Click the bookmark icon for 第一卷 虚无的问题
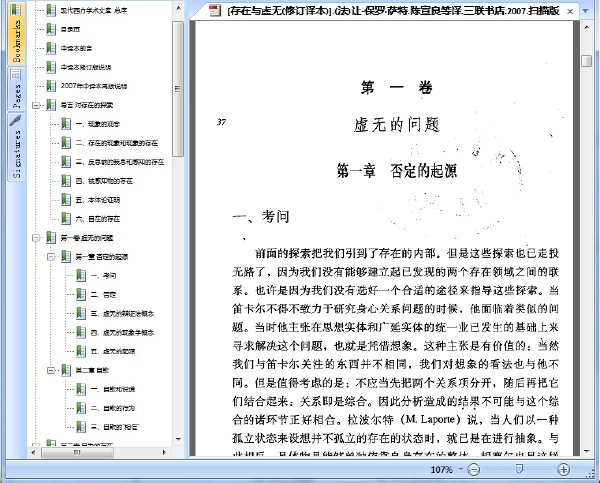This screenshot has width=600, height=483. 51,238
